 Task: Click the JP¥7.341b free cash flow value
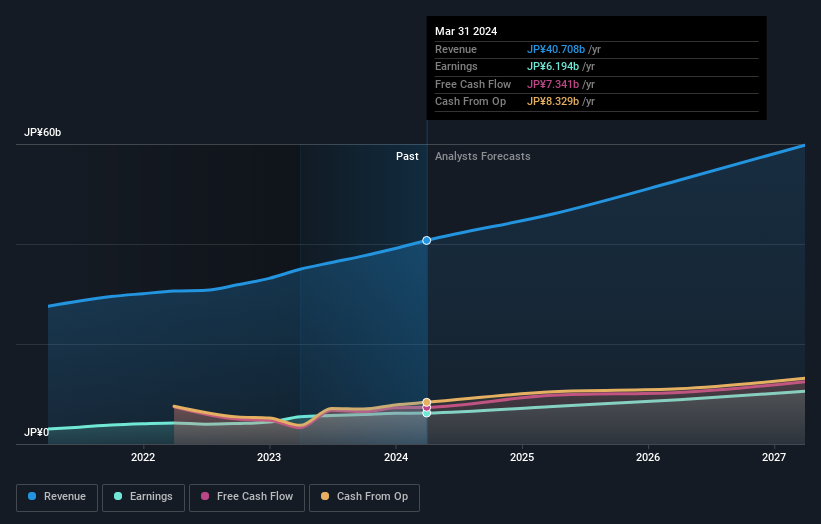[x=553, y=84]
